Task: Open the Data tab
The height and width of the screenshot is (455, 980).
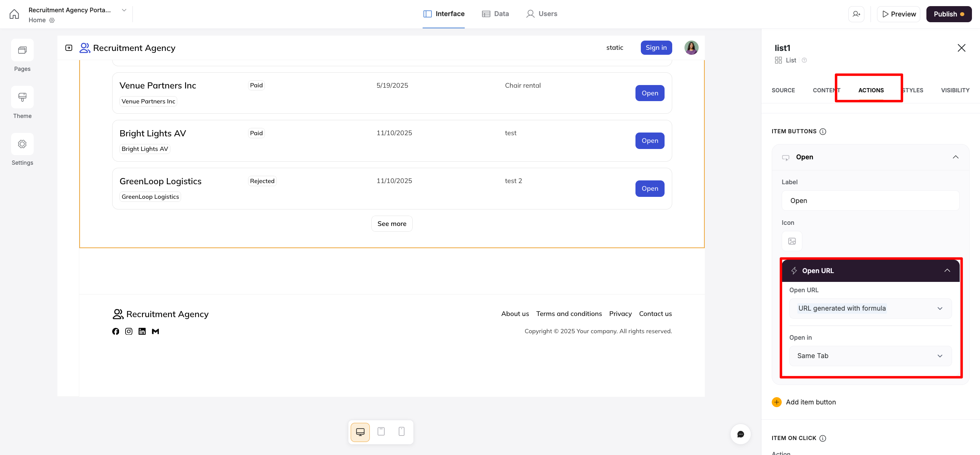Action: [495, 14]
